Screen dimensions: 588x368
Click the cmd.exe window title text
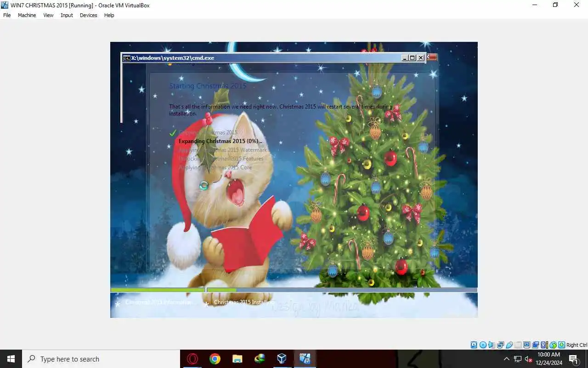(173, 58)
